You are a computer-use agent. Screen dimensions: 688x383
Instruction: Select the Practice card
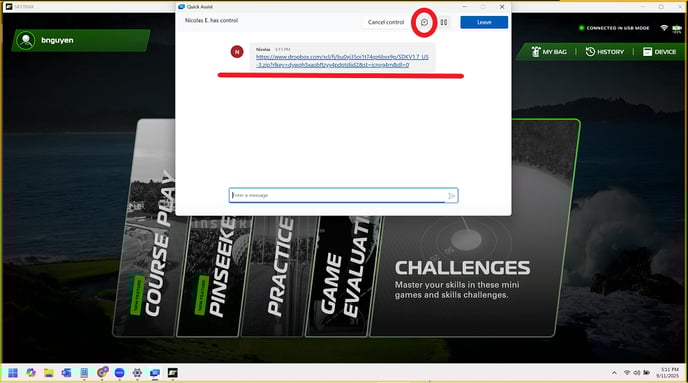pyautogui.click(x=280, y=276)
